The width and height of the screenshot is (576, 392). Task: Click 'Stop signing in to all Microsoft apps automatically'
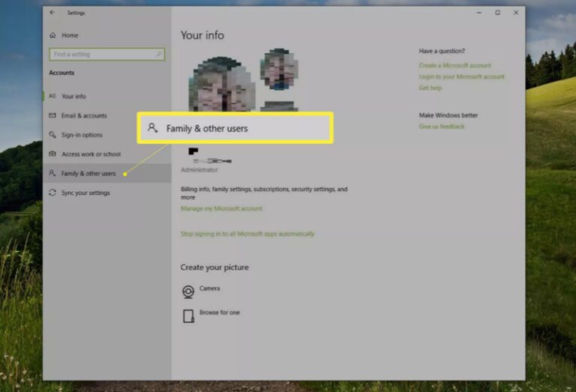(x=247, y=234)
